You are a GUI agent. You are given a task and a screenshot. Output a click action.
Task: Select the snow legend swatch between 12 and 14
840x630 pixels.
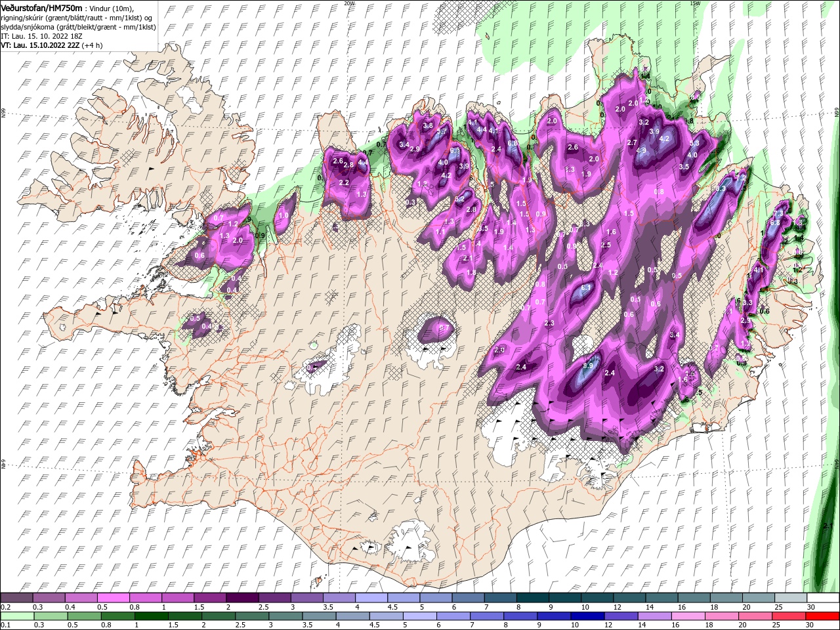(628, 598)
